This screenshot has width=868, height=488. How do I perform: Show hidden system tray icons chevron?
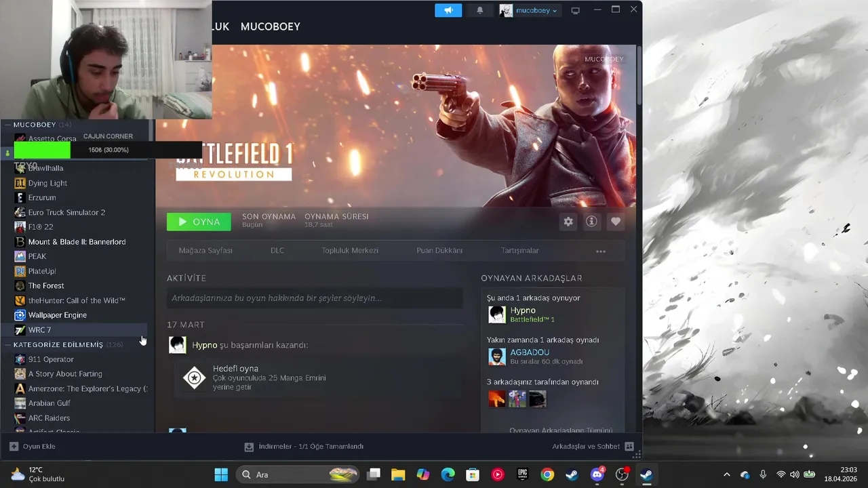coord(727,474)
